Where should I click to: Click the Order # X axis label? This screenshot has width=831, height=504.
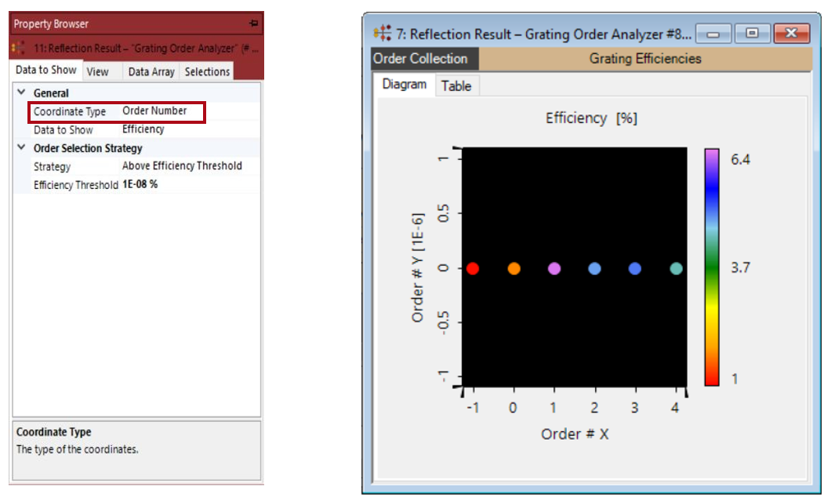pyautogui.click(x=575, y=434)
